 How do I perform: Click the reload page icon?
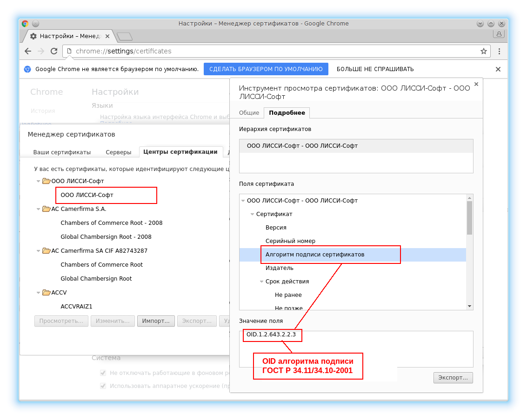point(54,51)
